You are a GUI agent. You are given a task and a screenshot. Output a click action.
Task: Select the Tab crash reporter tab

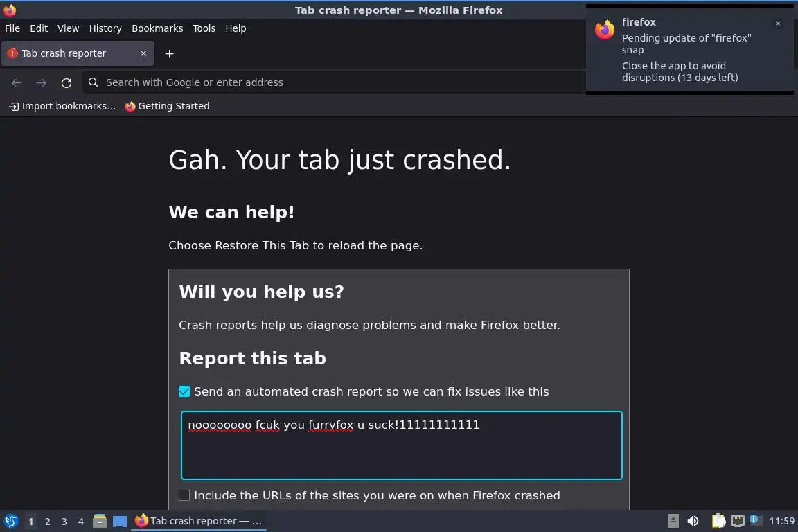click(x=78, y=53)
